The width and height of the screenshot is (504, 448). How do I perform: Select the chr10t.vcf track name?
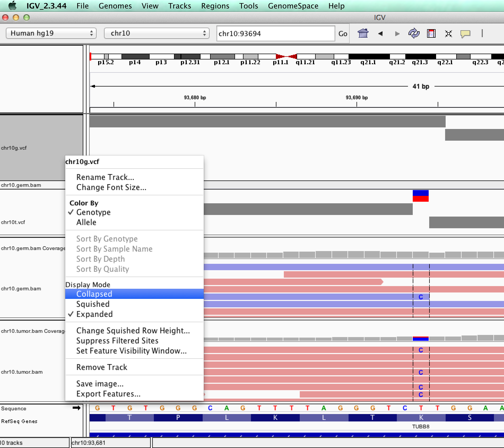coord(13,222)
